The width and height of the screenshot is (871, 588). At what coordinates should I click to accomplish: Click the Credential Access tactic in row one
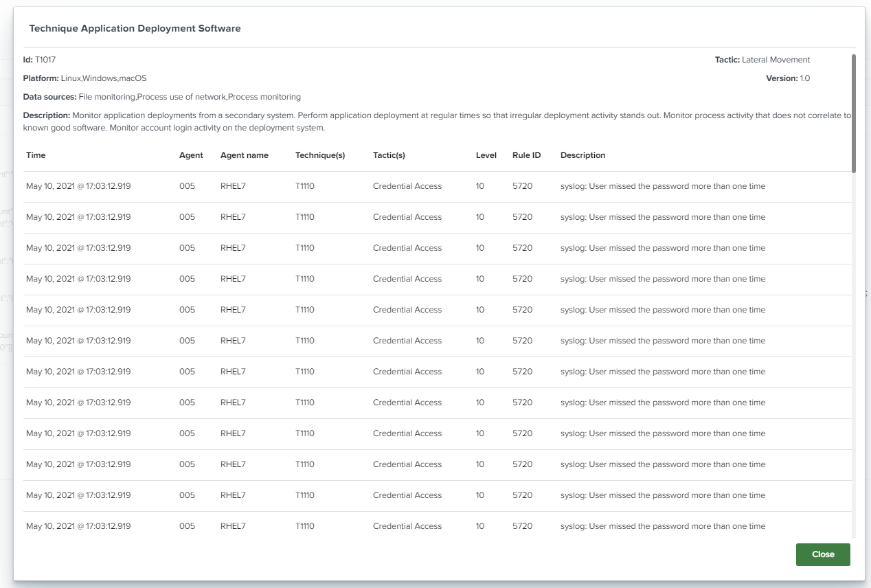pos(407,185)
